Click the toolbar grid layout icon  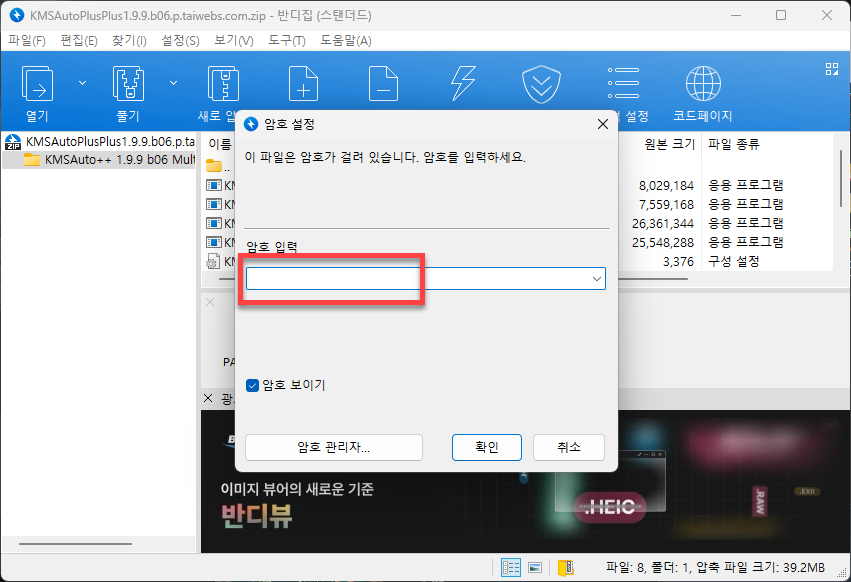831,69
